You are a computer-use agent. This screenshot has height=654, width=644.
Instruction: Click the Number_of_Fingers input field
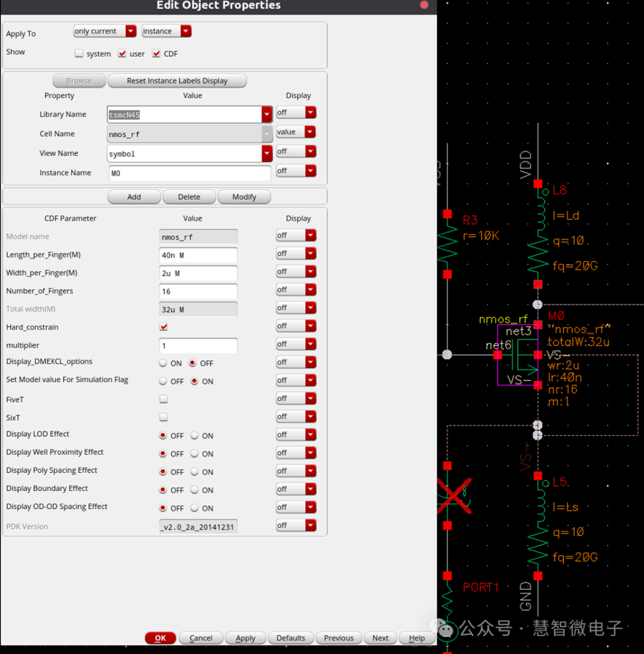[198, 291]
